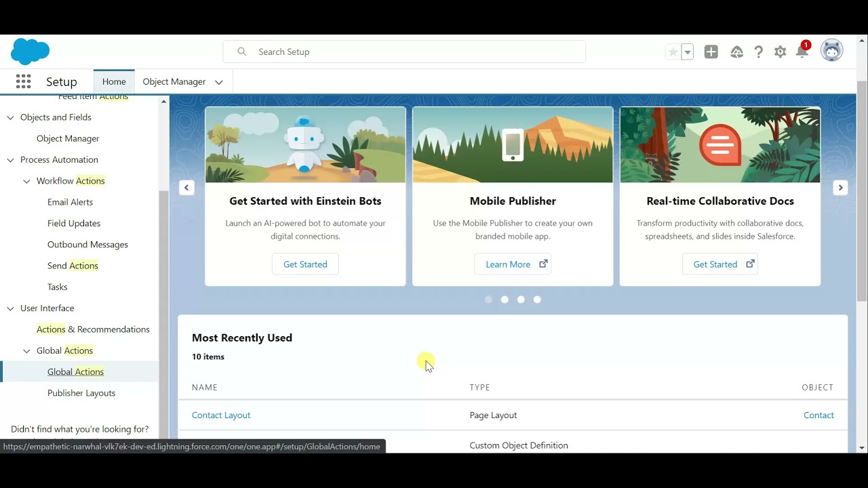Open Object Manager in the sidebar
The height and width of the screenshot is (488, 868).
coord(68,138)
